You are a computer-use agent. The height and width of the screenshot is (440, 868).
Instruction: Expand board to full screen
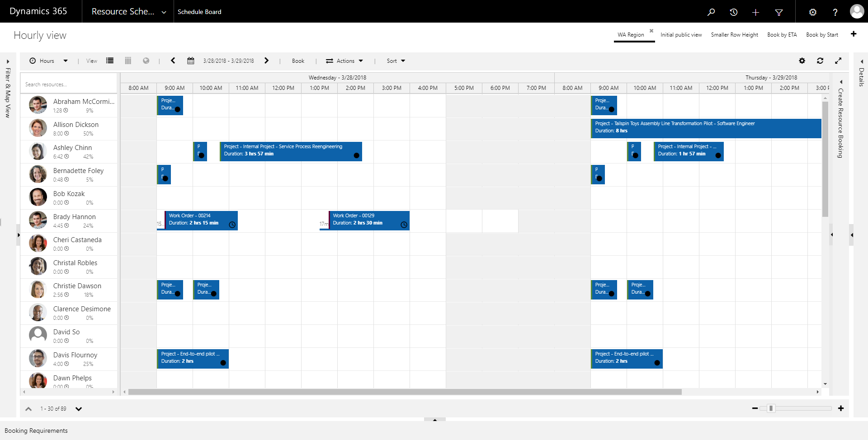point(838,61)
